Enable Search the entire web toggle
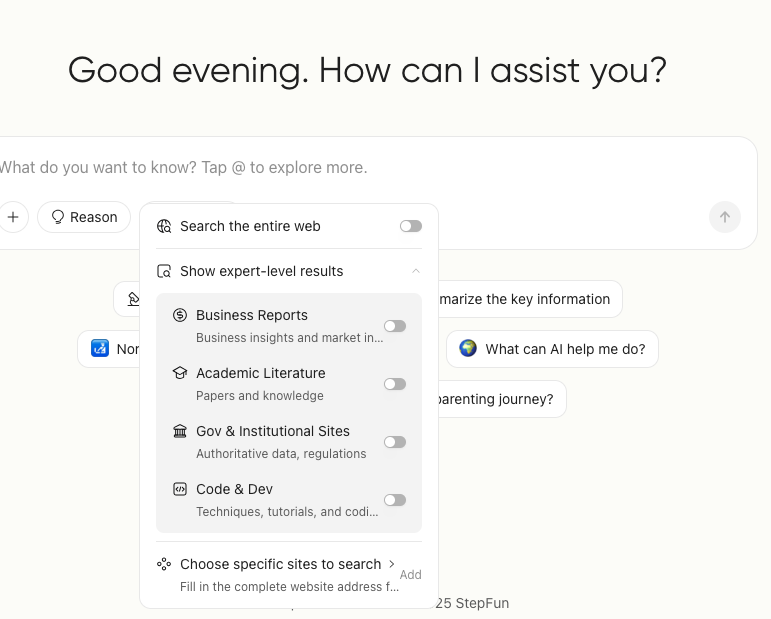This screenshot has width=771, height=619. click(411, 226)
